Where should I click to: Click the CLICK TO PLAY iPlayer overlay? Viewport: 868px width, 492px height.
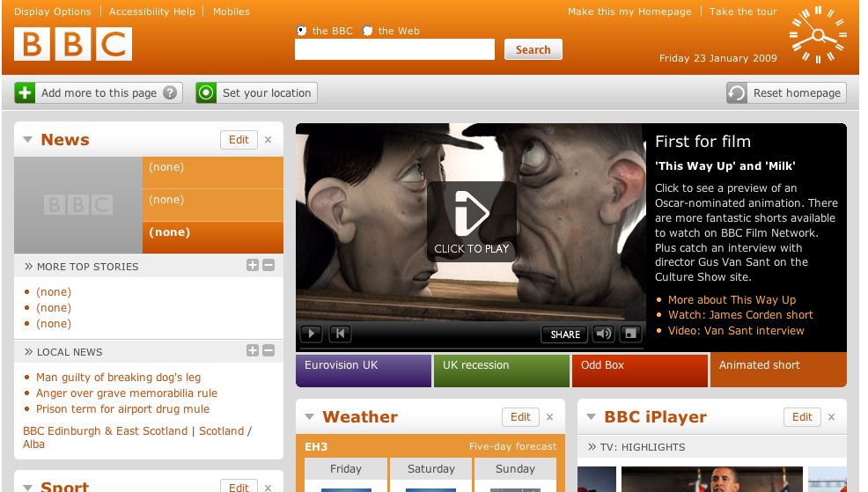pos(472,222)
